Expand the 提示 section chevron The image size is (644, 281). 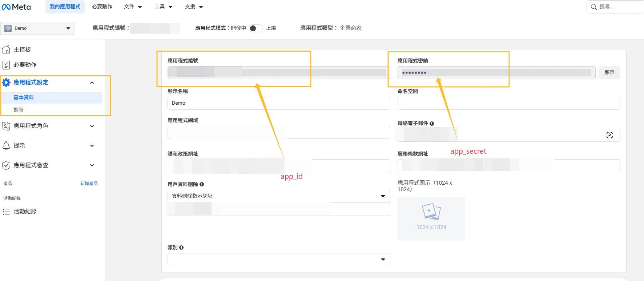pyautogui.click(x=92, y=146)
